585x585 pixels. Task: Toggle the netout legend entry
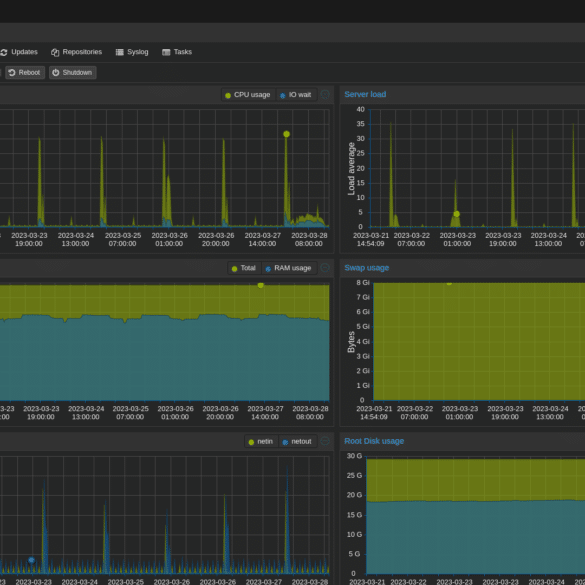298,441
